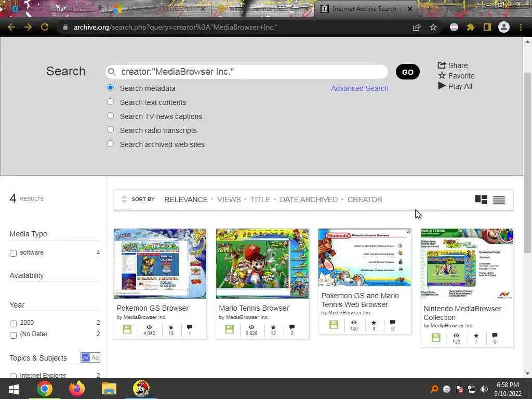Switch to list view layout icon
Screen dimensions: 532x399
[x=499, y=200]
